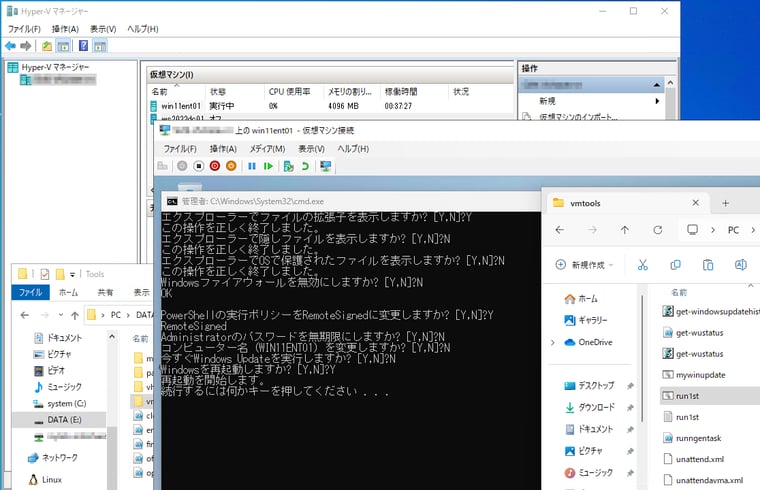The image size is (760, 490).
Task: Add a new tab in vmtools Explorer
Action: tap(726, 203)
